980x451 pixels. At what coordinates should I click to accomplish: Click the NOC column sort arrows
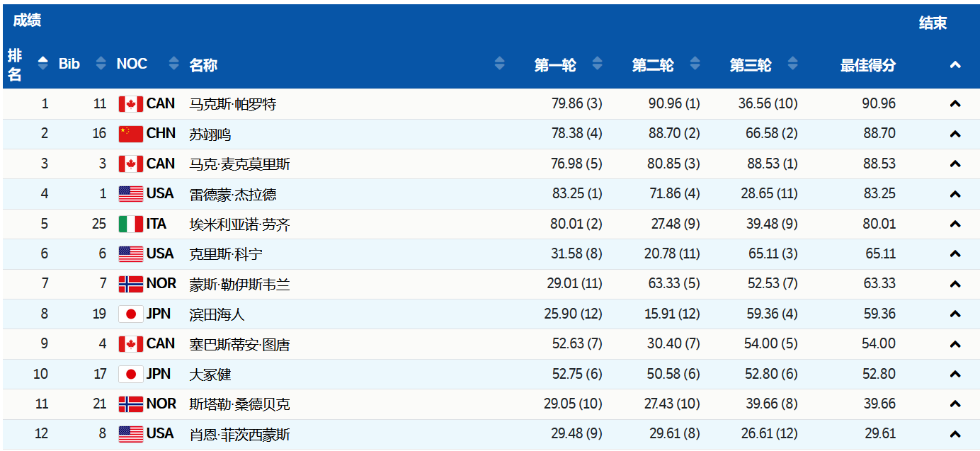tap(174, 63)
